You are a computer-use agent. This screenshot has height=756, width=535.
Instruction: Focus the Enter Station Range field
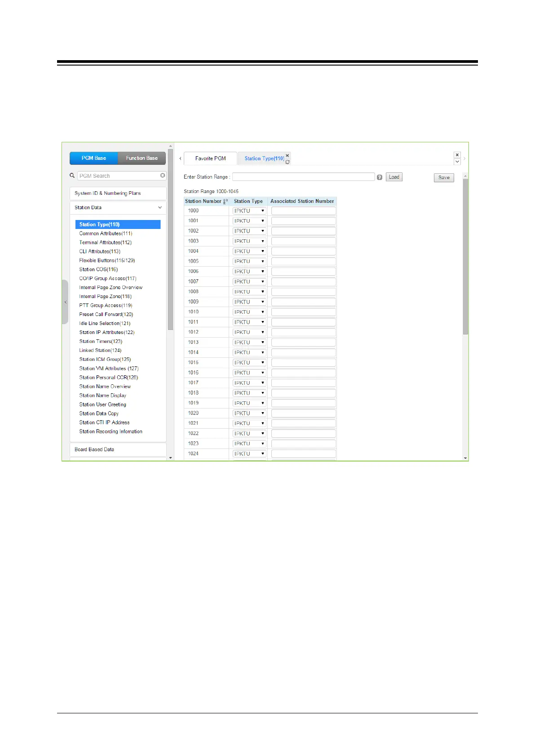pos(303,177)
